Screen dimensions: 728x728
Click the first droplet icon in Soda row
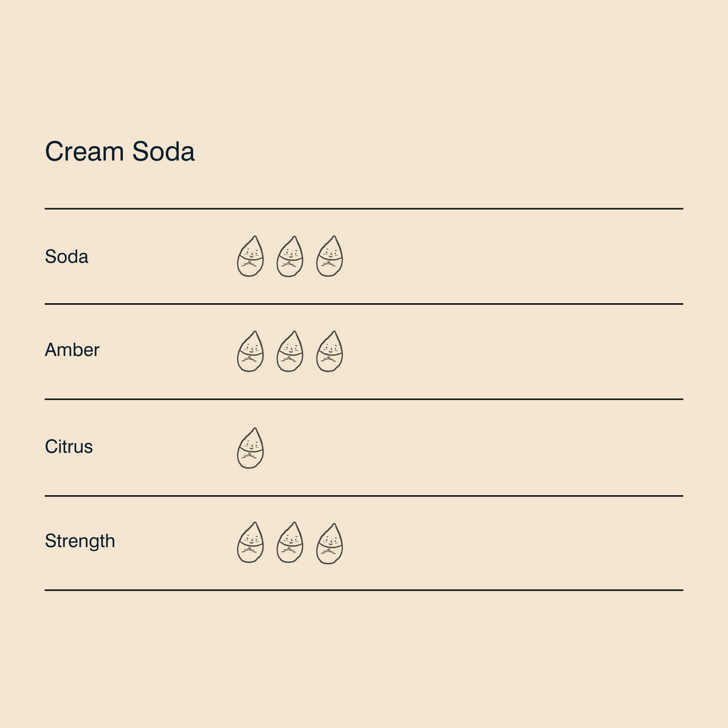pos(250,256)
